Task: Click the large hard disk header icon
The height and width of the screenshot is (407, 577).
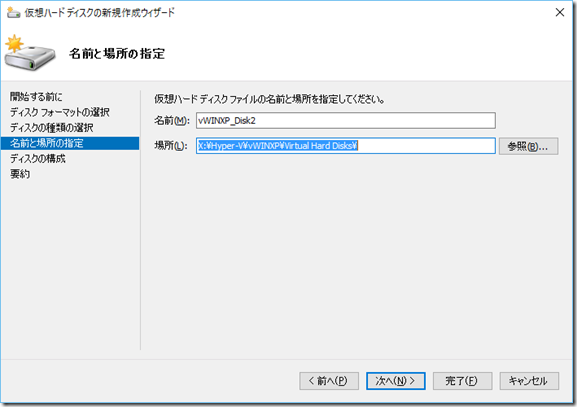Action: coord(29,53)
